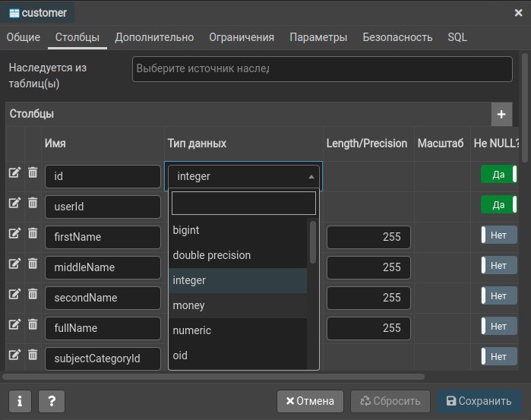This screenshot has height=420, width=531.
Task: Click the data type search field
Action: click(243, 203)
